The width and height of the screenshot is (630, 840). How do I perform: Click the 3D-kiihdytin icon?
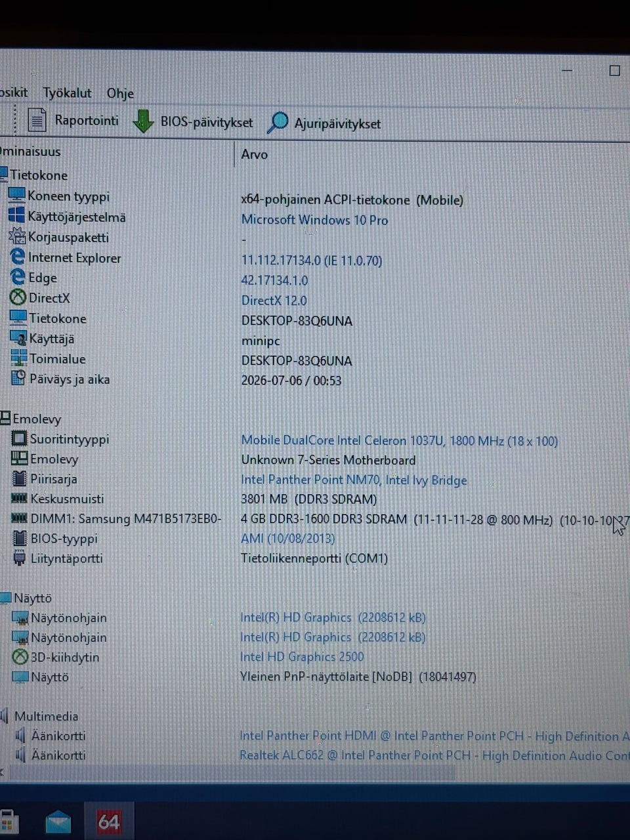tap(20, 657)
